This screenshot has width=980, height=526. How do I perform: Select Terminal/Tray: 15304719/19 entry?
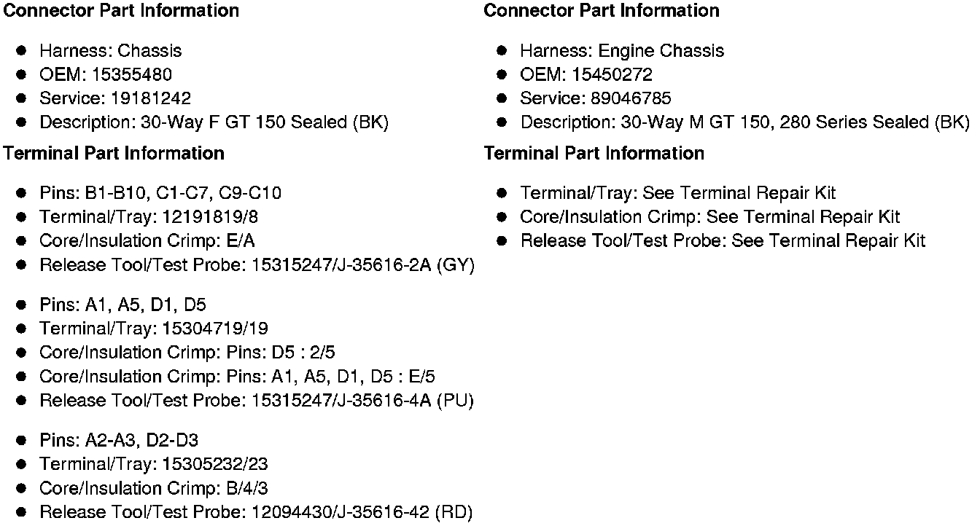tap(154, 329)
